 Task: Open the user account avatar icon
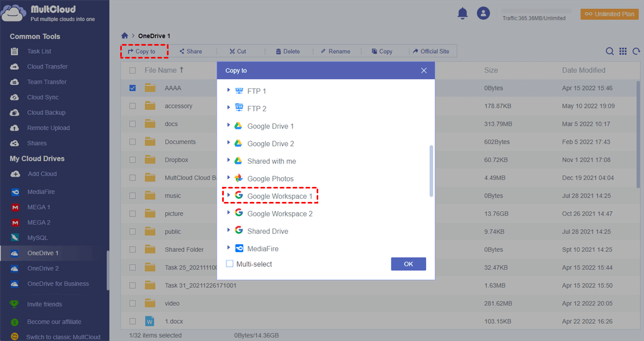tap(484, 13)
